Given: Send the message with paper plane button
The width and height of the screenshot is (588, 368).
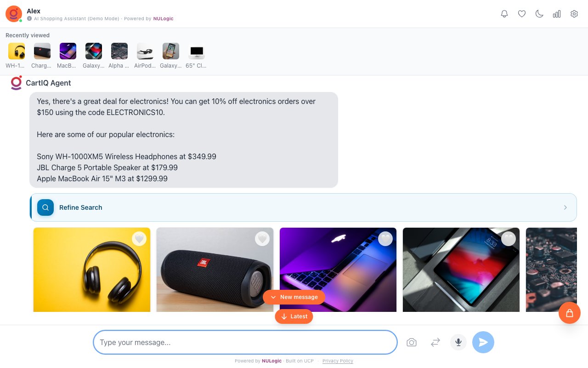Looking at the screenshot, I should (483, 342).
